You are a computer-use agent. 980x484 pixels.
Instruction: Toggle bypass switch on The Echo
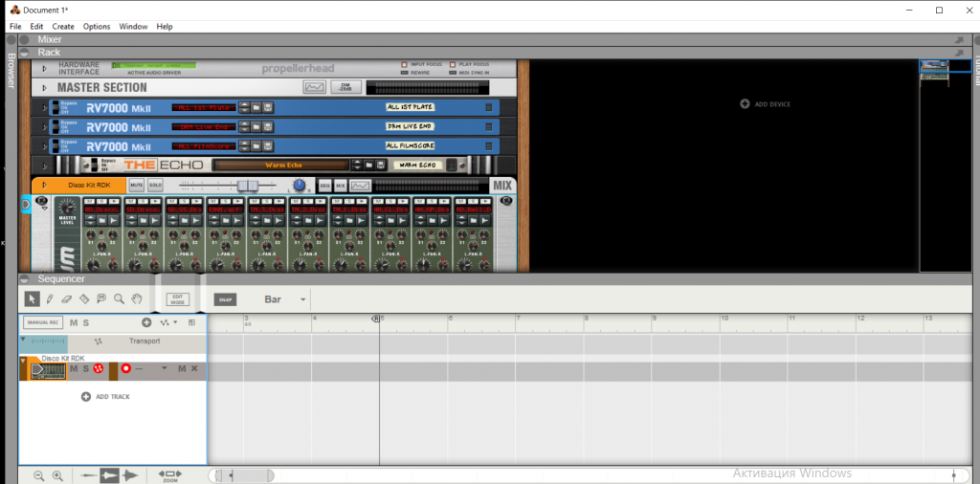click(x=95, y=165)
